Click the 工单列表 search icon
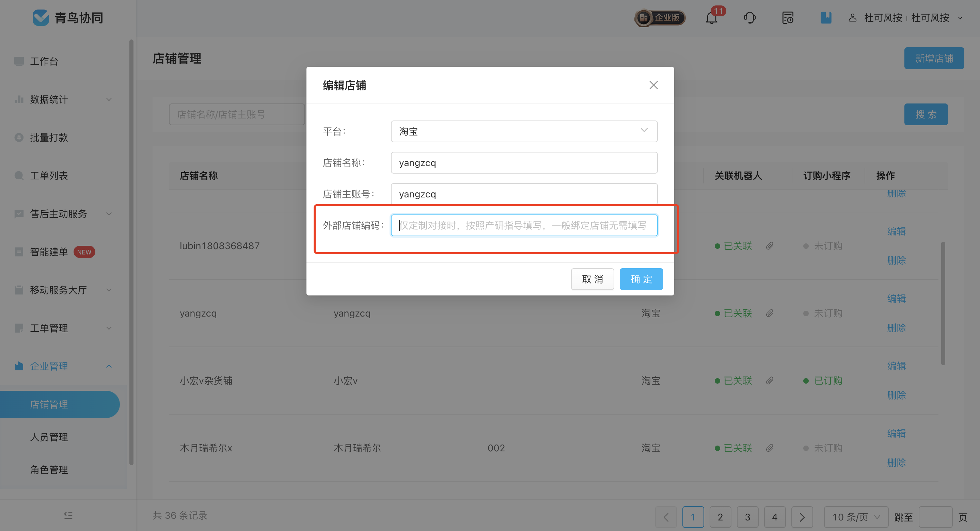 tap(19, 175)
